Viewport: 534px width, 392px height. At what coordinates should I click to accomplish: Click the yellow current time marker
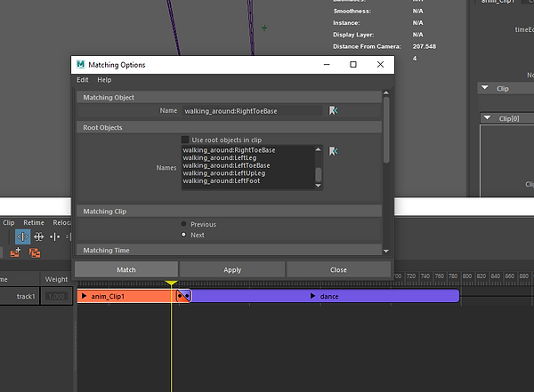(x=171, y=283)
